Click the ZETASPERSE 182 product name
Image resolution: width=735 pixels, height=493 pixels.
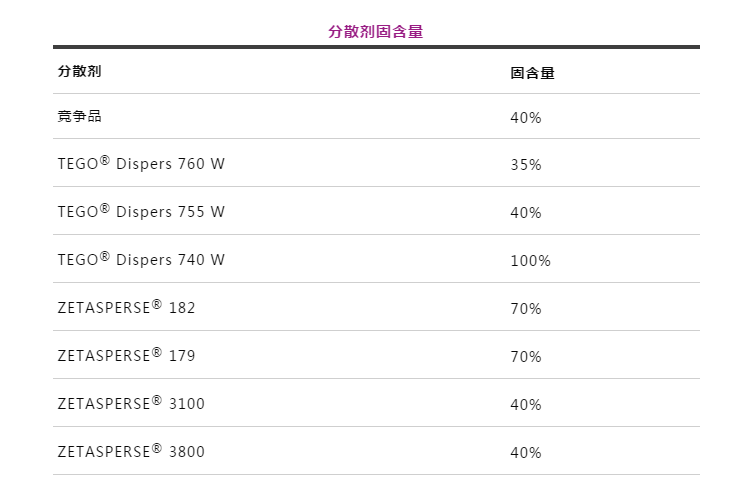click(x=126, y=308)
